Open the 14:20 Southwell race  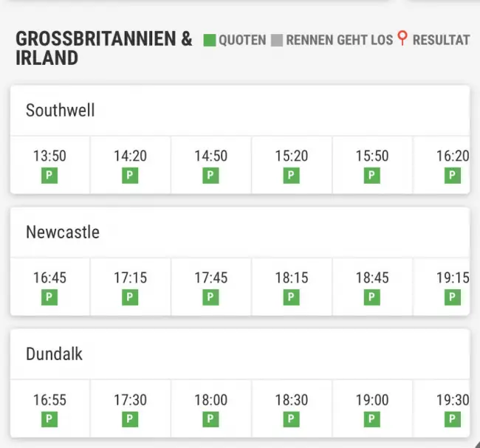tap(131, 165)
